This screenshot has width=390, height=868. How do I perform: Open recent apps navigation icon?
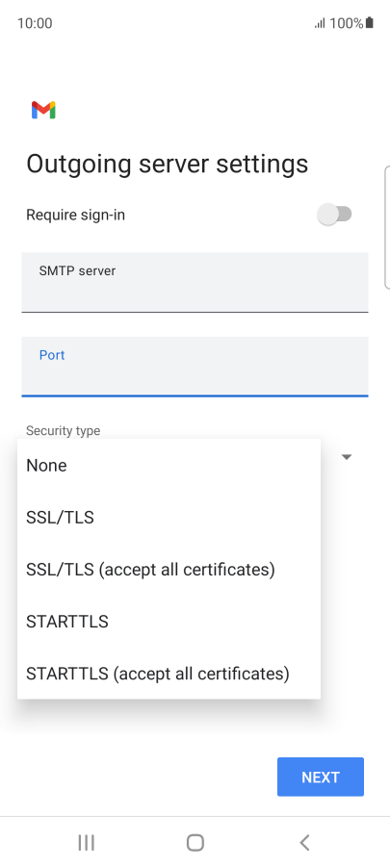click(x=86, y=843)
